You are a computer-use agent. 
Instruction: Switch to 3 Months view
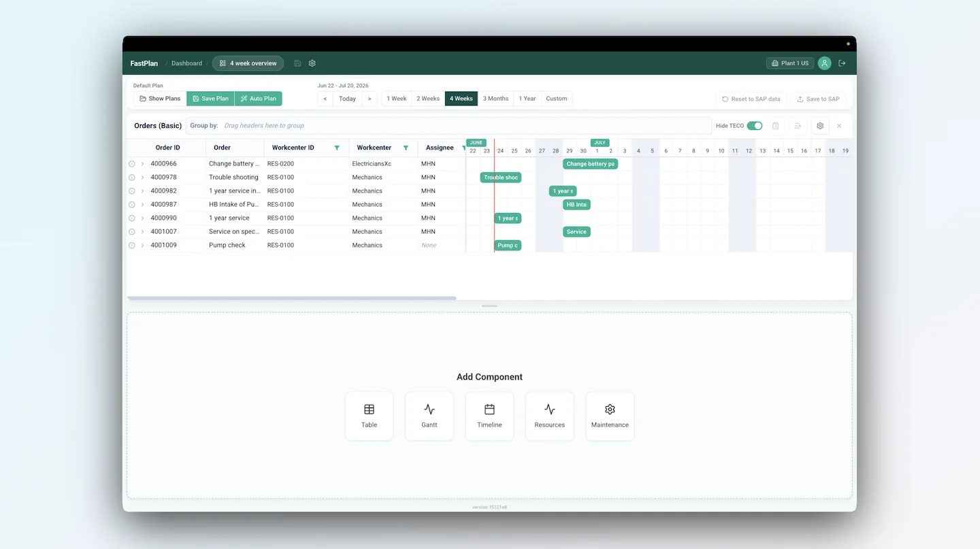pyautogui.click(x=495, y=99)
